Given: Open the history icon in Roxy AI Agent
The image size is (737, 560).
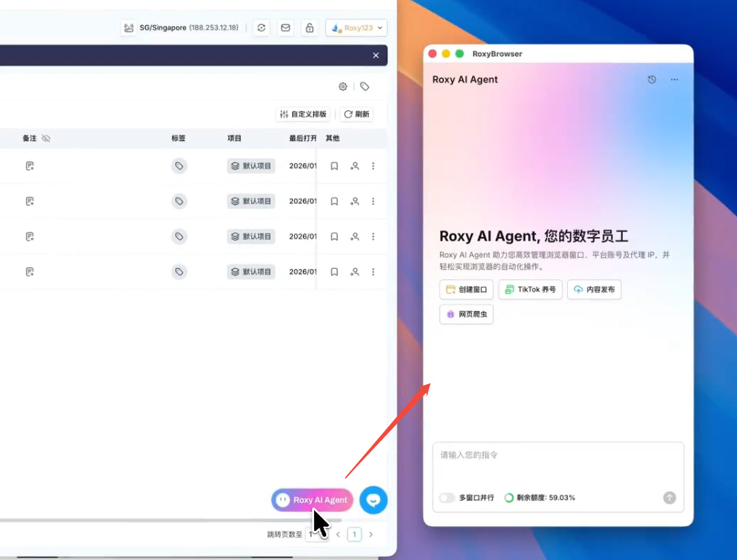Looking at the screenshot, I should 651,80.
